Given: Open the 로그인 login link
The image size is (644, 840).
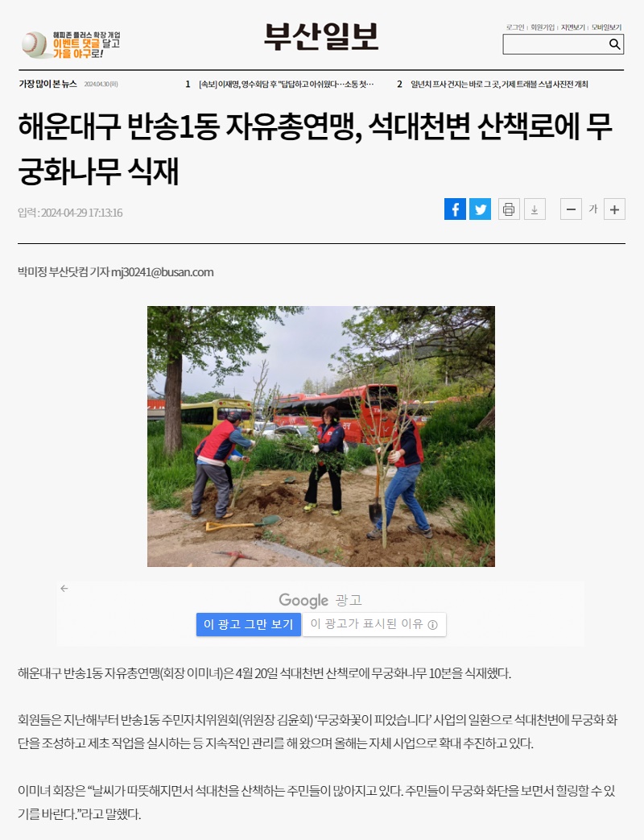Looking at the screenshot, I should tap(515, 27).
